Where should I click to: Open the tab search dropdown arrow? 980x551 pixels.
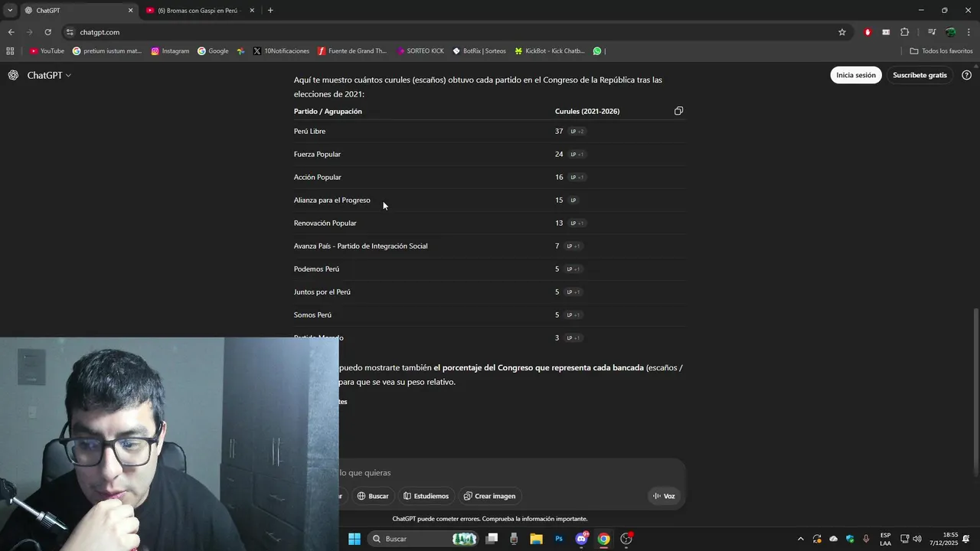(10, 11)
